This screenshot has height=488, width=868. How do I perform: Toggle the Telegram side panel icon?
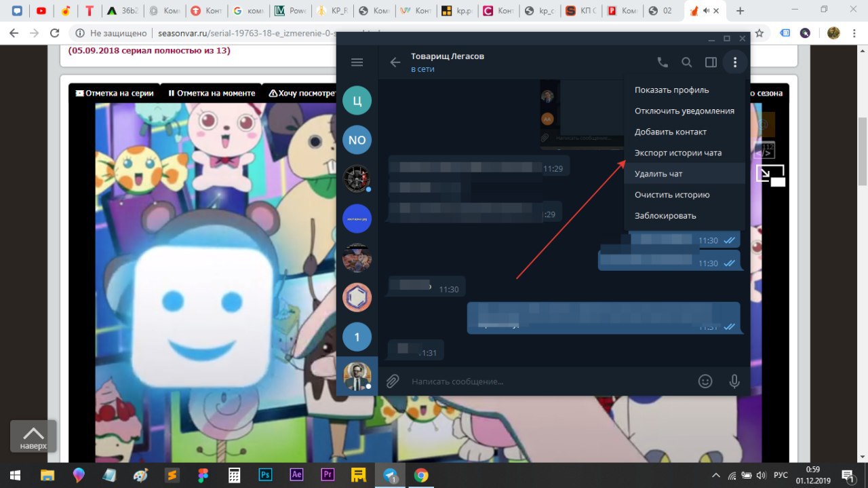[x=711, y=62]
